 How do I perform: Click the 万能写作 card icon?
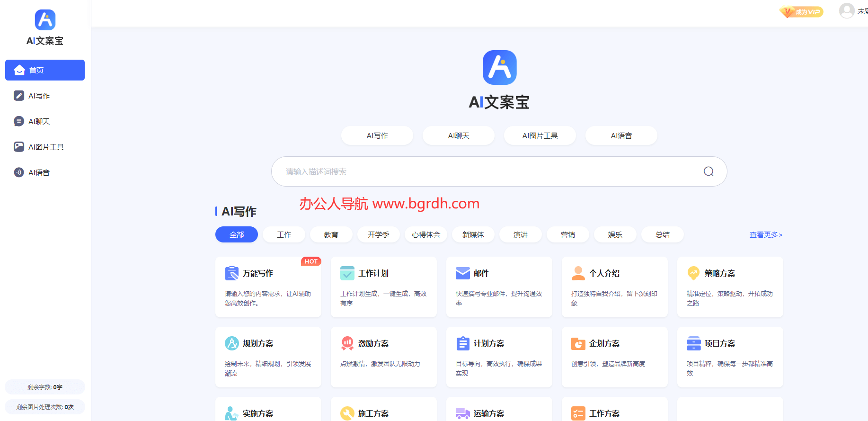coord(232,273)
